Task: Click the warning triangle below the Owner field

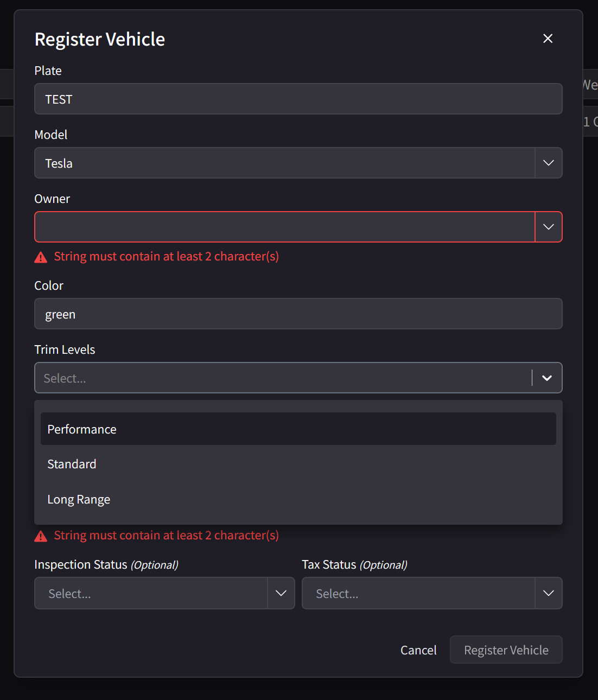Action: 41,257
